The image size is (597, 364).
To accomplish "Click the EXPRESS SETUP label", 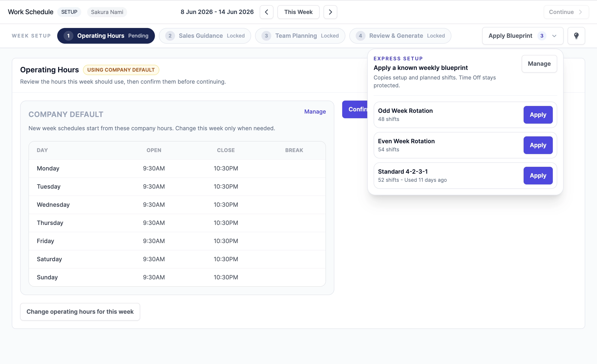I will point(398,59).
